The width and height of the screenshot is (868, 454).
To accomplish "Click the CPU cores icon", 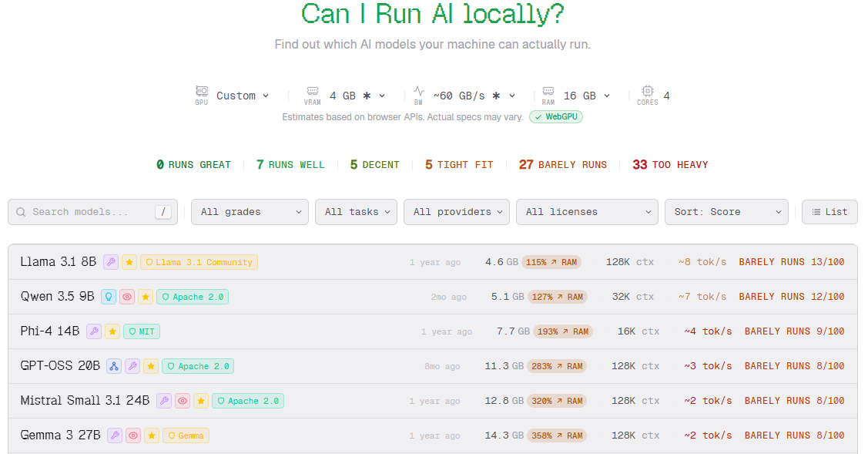I will (x=647, y=91).
